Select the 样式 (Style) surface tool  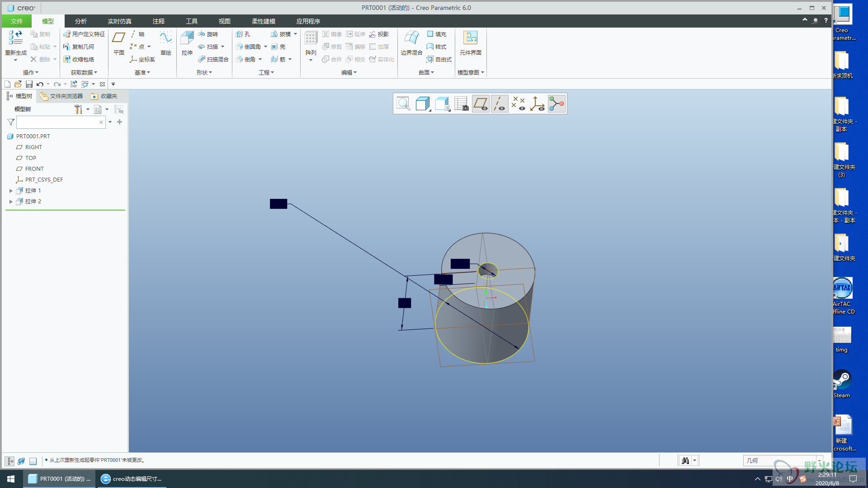pos(437,47)
